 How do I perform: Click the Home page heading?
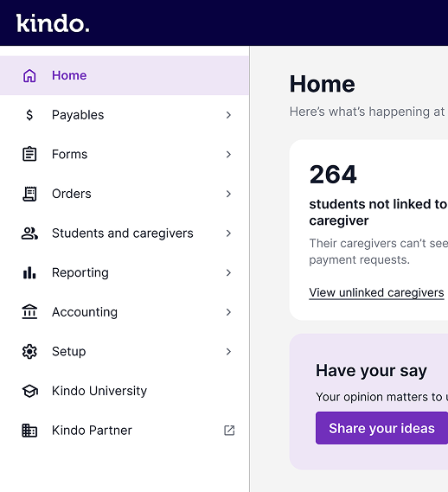pos(322,84)
